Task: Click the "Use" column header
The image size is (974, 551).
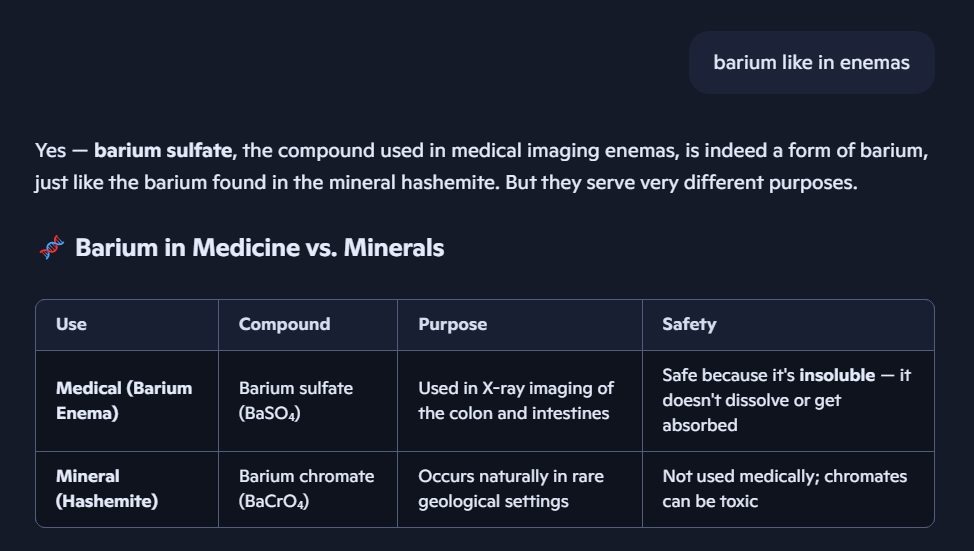Action: (x=71, y=324)
